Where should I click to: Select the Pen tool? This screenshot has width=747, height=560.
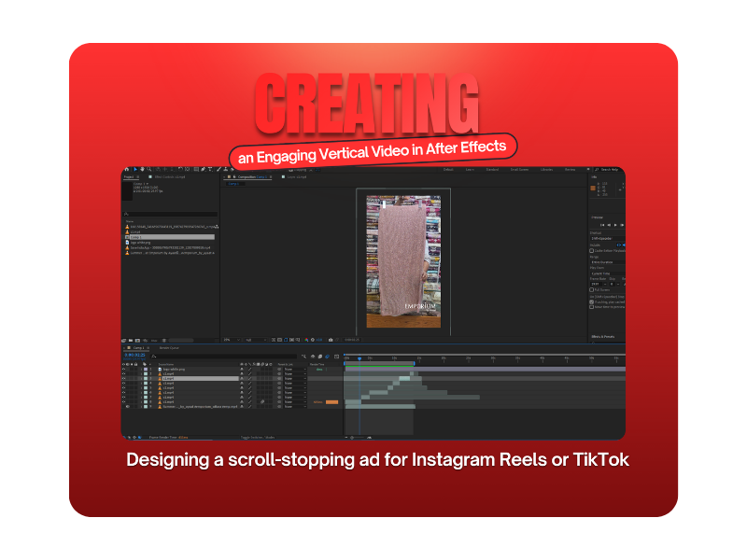[203, 169]
